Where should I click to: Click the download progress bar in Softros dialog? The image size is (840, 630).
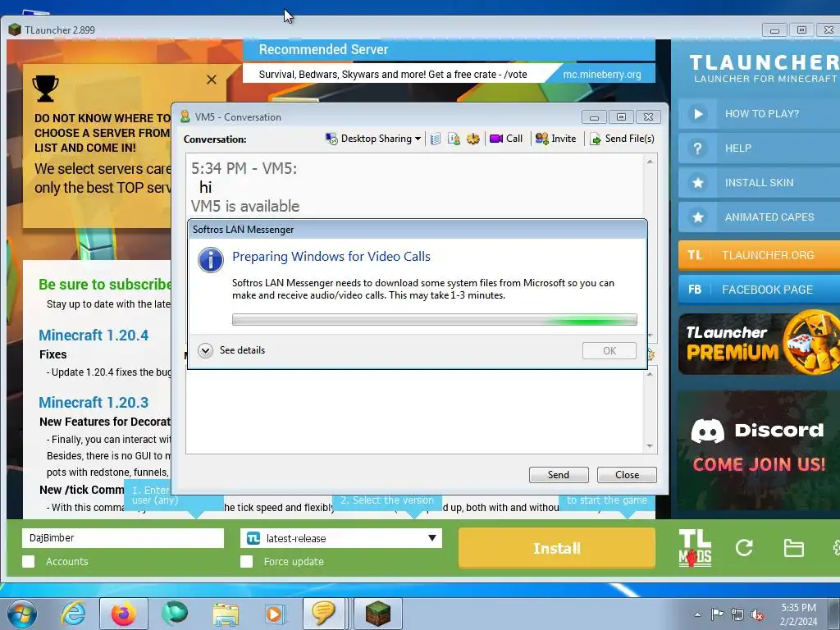(x=435, y=320)
